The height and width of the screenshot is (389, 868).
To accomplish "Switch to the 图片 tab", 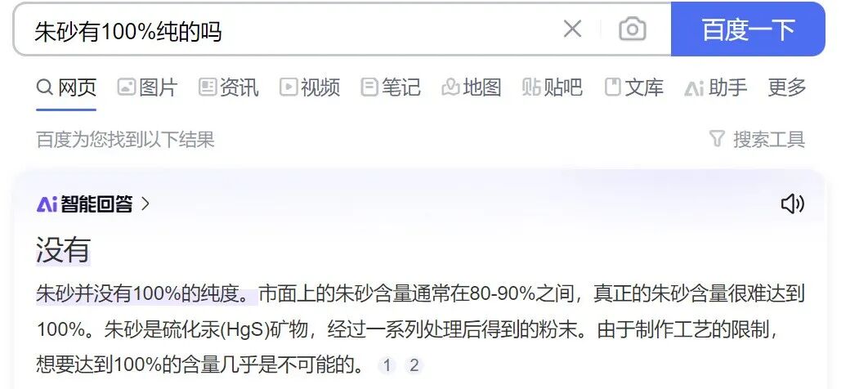I will [147, 87].
